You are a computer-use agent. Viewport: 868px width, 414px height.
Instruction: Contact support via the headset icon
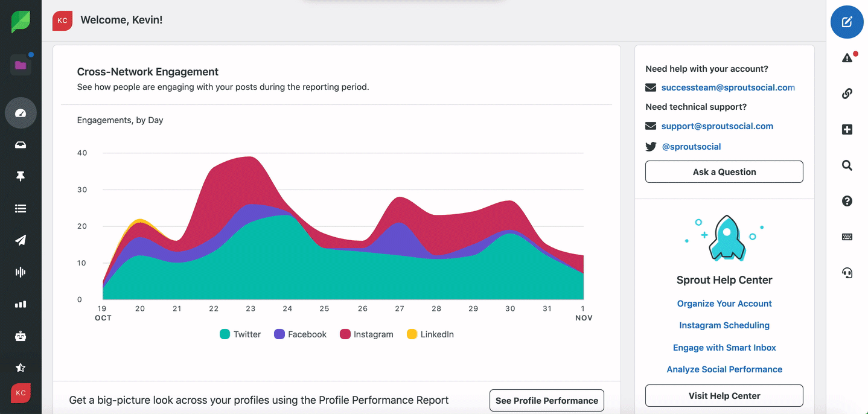(x=847, y=272)
